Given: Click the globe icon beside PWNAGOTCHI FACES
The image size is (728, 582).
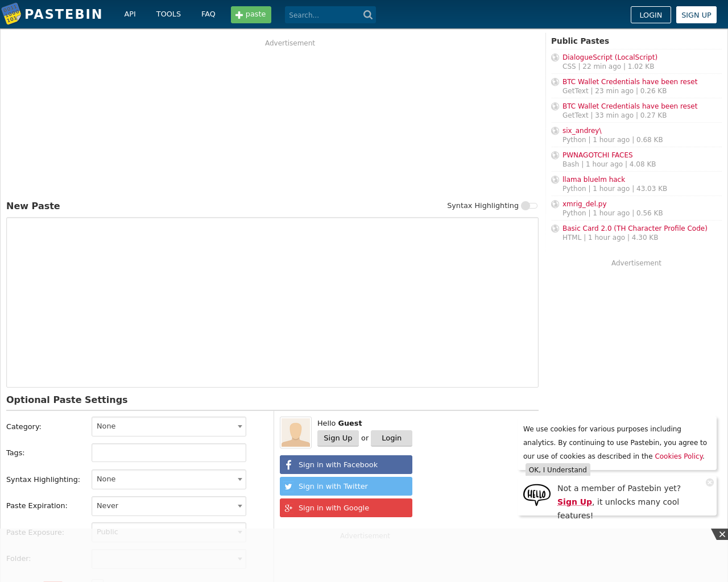Looking at the screenshot, I should coord(555,155).
